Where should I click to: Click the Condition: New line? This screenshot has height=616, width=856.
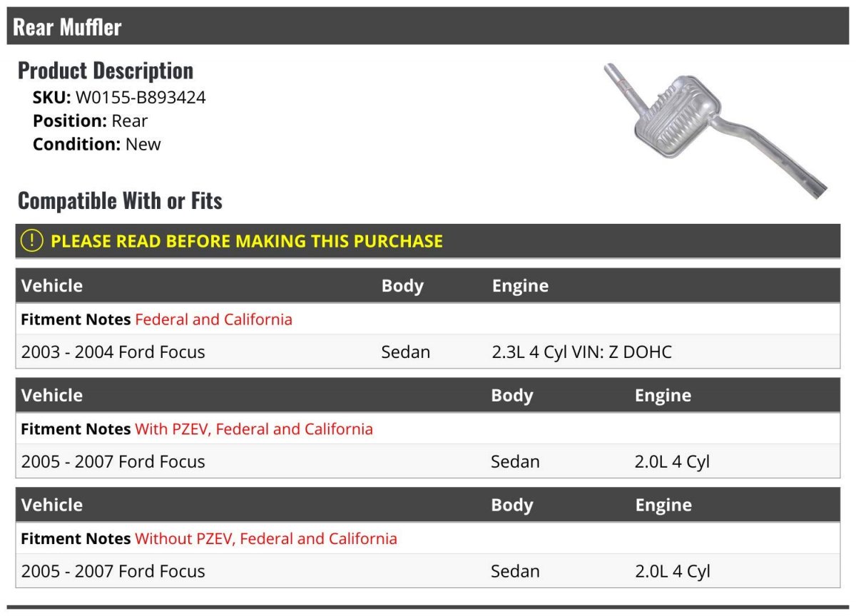click(x=97, y=144)
